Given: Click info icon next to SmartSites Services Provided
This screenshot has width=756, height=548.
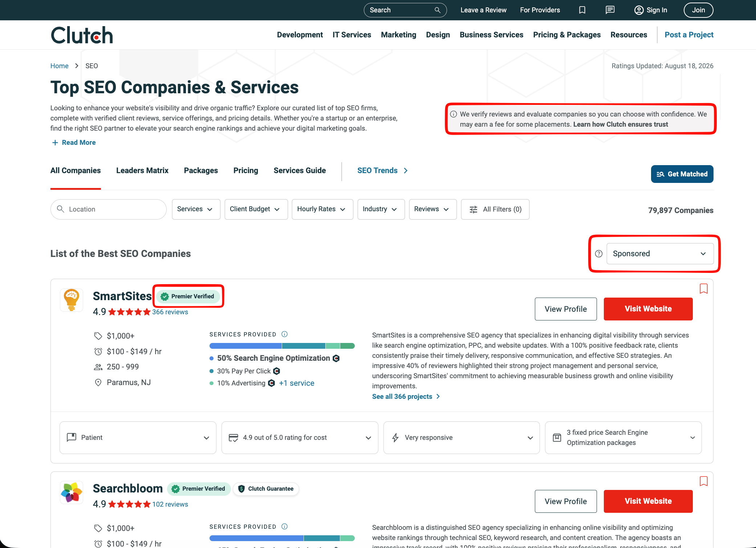Looking at the screenshot, I should [x=285, y=334].
